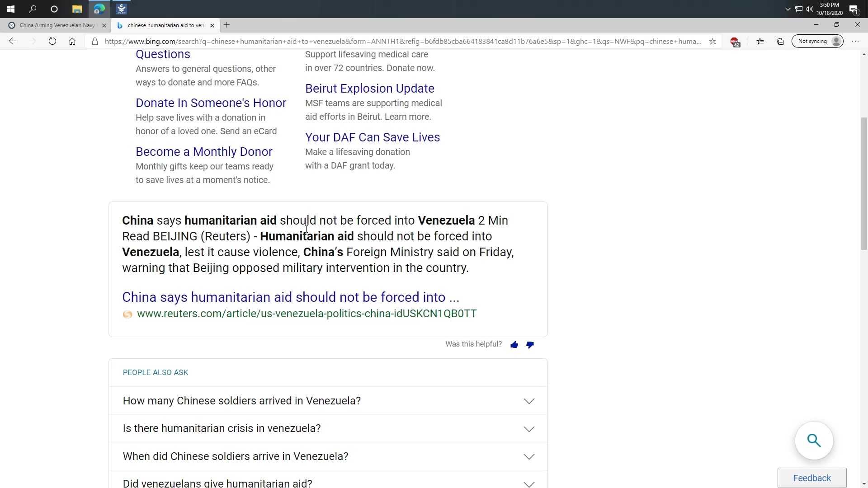
Task: Open the Favorites list
Action: (x=760, y=41)
